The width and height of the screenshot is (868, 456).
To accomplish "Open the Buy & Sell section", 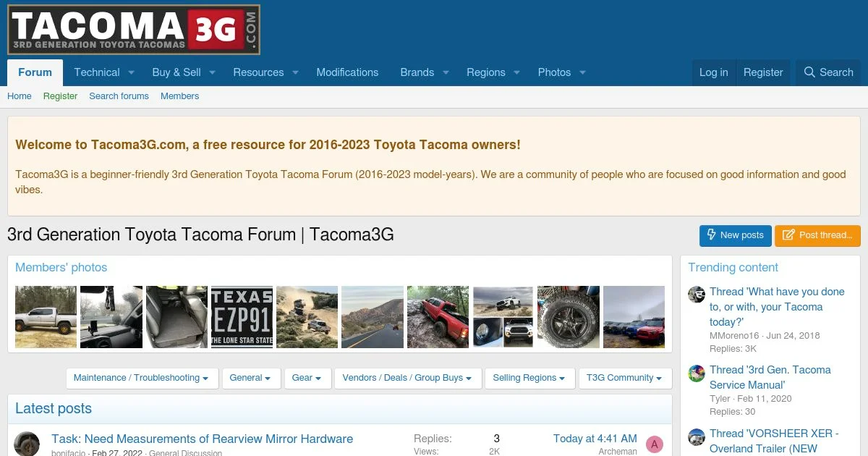I will pyautogui.click(x=176, y=72).
